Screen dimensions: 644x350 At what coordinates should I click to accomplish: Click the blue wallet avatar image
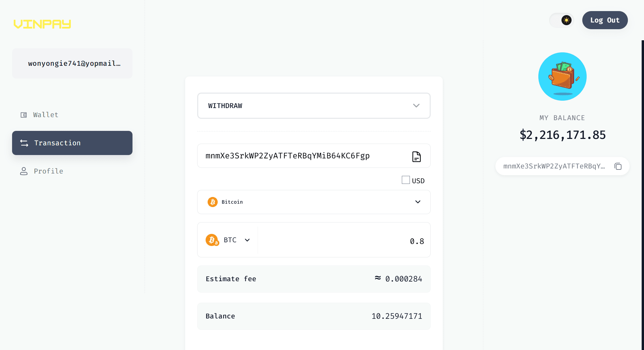pyautogui.click(x=562, y=76)
